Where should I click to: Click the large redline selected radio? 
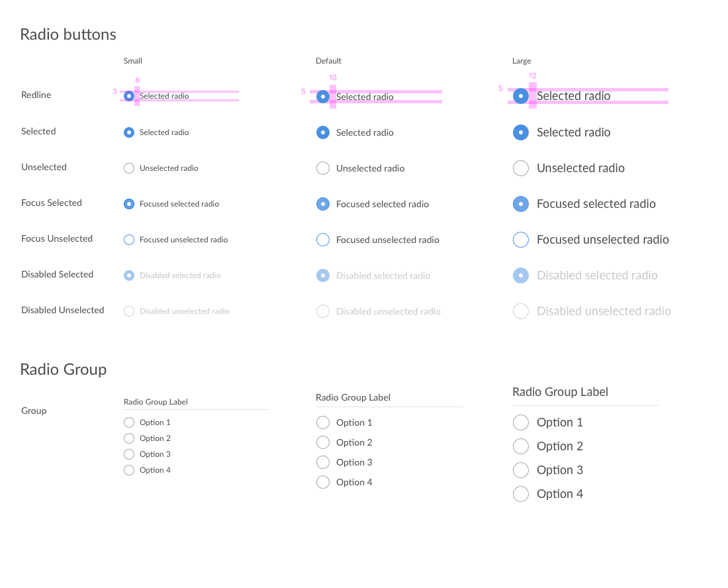pyautogui.click(x=521, y=96)
